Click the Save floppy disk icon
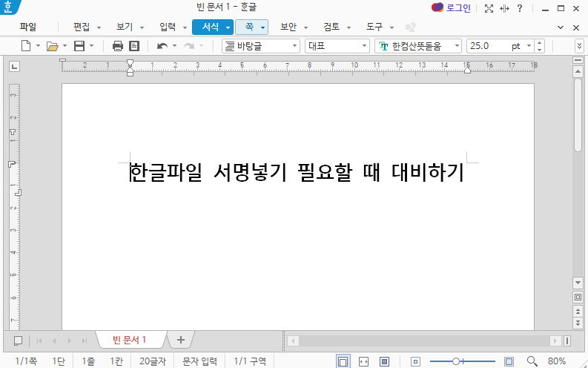 click(79, 46)
